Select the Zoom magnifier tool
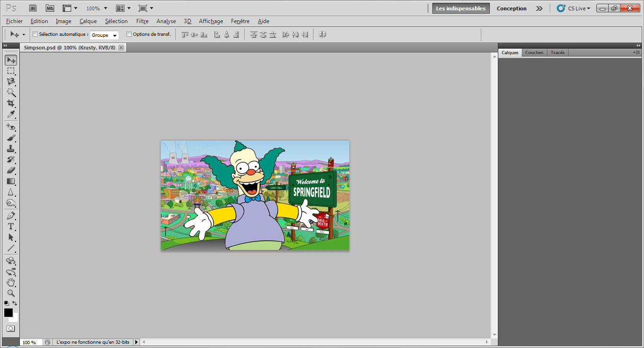This screenshot has width=644, height=348. pyautogui.click(x=10, y=293)
